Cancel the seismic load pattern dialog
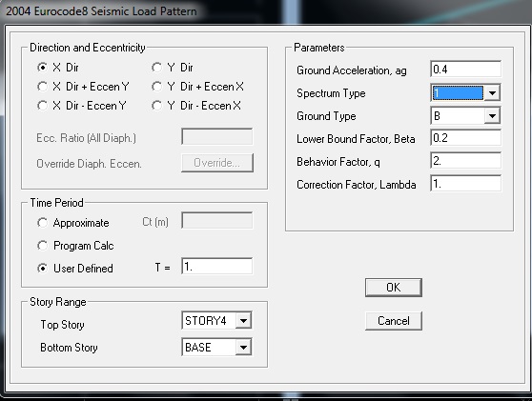The height and width of the screenshot is (401, 532). click(394, 321)
